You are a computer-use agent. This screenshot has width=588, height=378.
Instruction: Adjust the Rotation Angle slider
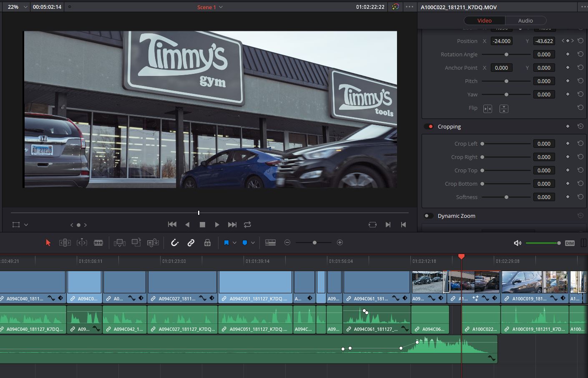(506, 54)
